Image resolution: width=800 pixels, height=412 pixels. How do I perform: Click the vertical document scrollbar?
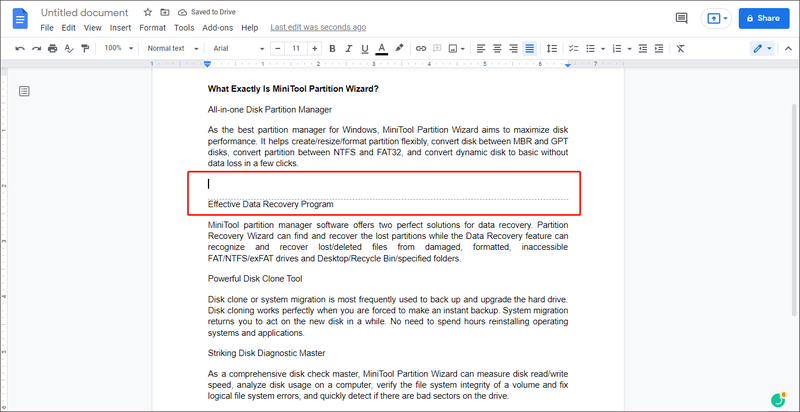tap(794, 209)
